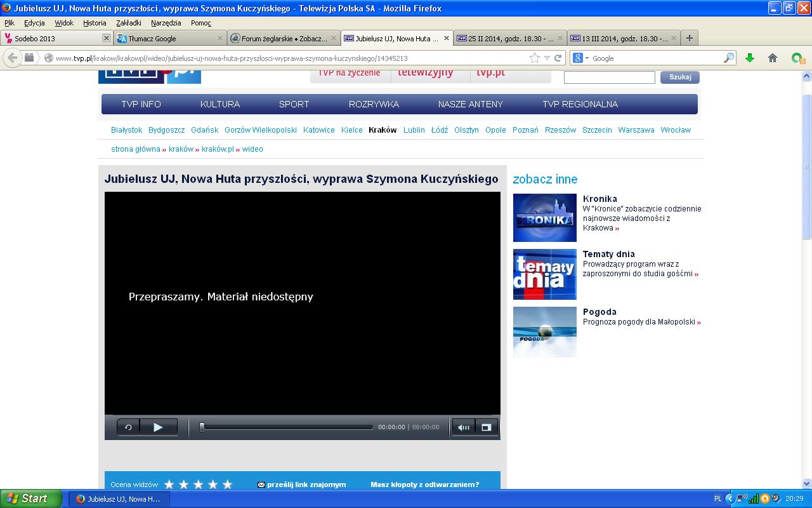Screen dimensions: 812x508
Task: Go to Firefox home page icon
Action: coord(773,58)
